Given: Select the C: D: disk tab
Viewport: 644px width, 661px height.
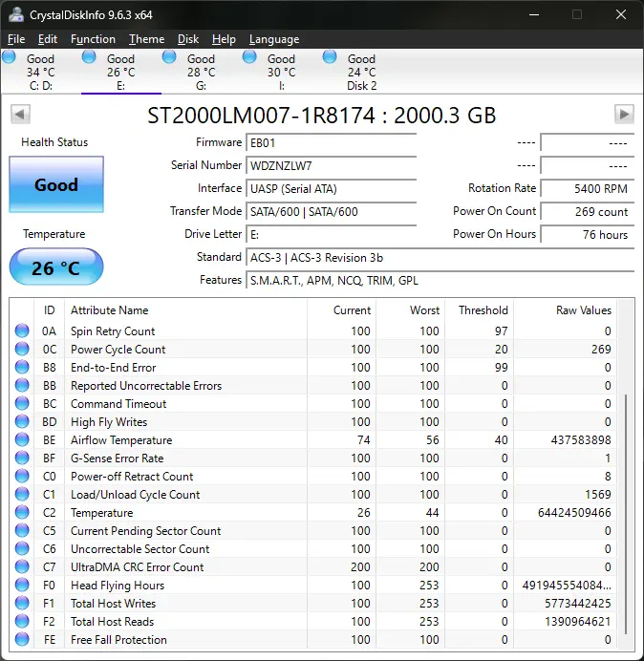Looking at the screenshot, I should (41, 72).
